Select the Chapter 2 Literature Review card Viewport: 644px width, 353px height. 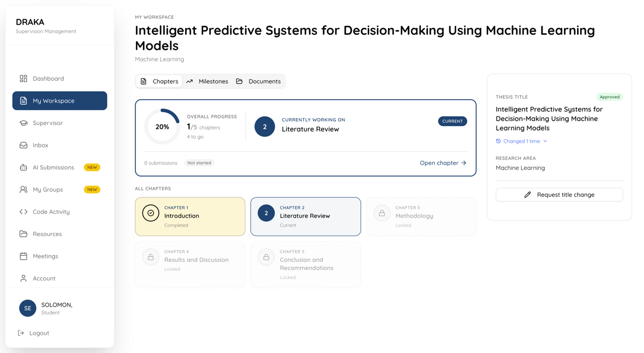[x=305, y=217]
